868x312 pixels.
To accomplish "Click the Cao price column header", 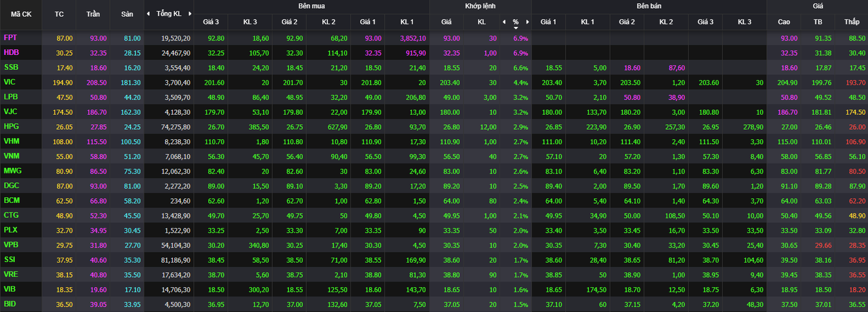I will (x=784, y=22).
